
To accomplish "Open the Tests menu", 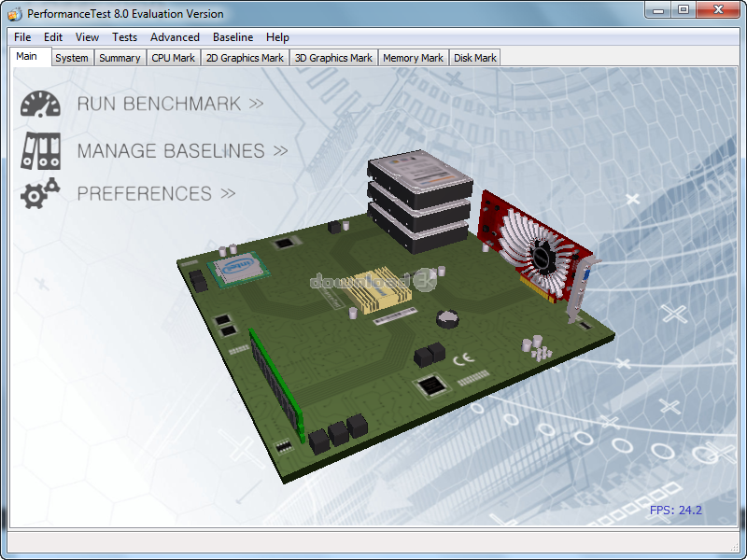I will click(124, 37).
